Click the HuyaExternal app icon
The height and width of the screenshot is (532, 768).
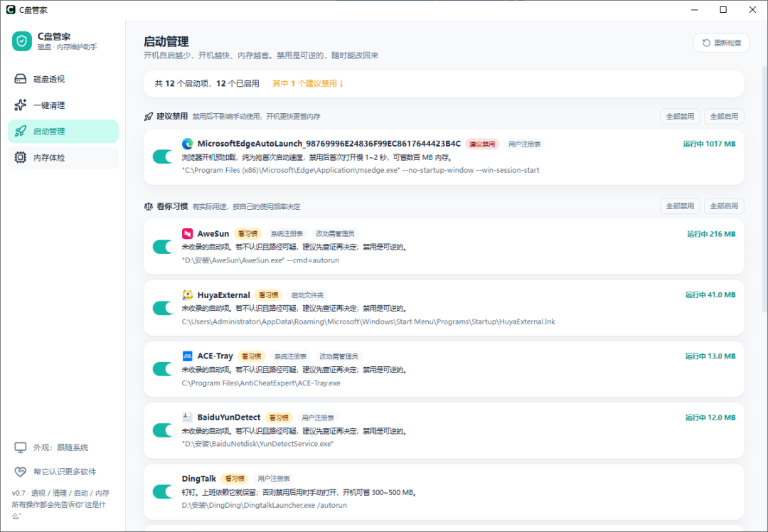coord(187,295)
